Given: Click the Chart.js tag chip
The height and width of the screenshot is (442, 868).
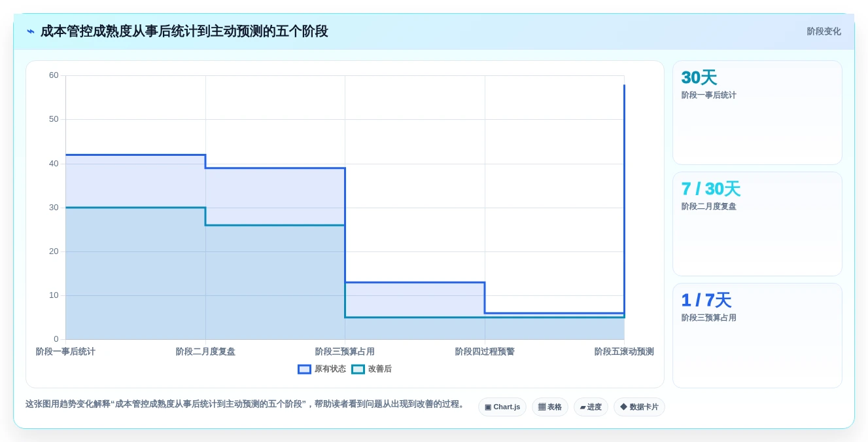Looking at the screenshot, I should pyautogui.click(x=502, y=407).
